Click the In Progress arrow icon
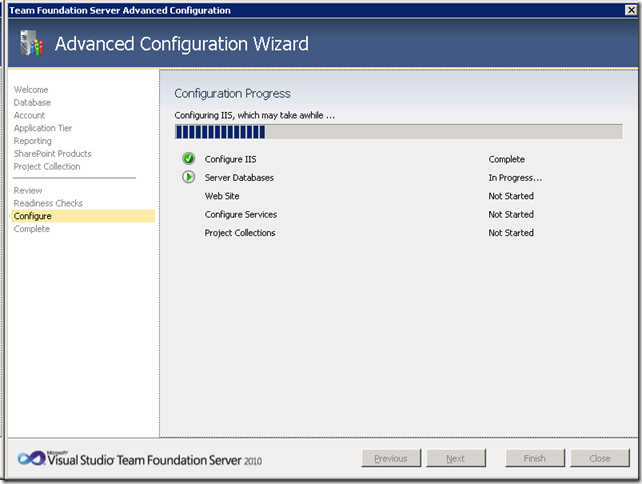Viewport: 642px width, 484px height. [x=188, y=178]
